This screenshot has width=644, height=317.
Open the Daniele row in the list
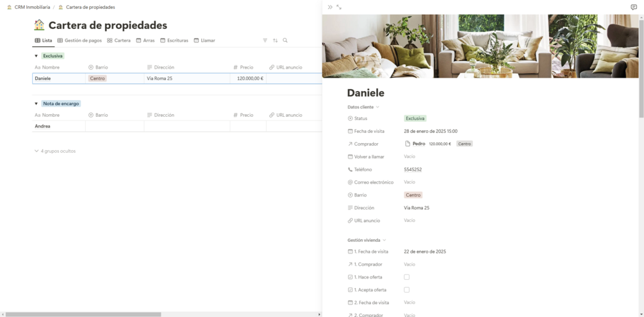coord(43,78)
